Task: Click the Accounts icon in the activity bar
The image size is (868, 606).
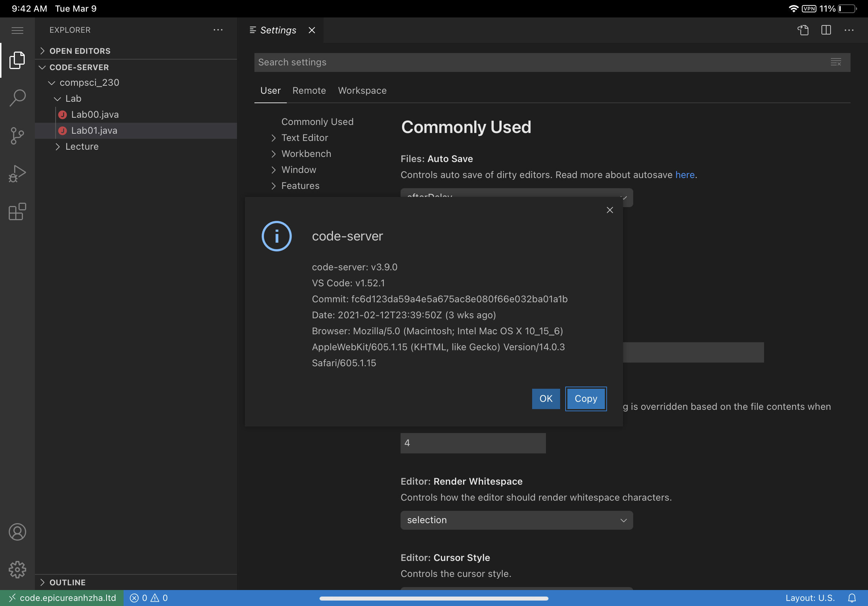Action: (17, 532)
